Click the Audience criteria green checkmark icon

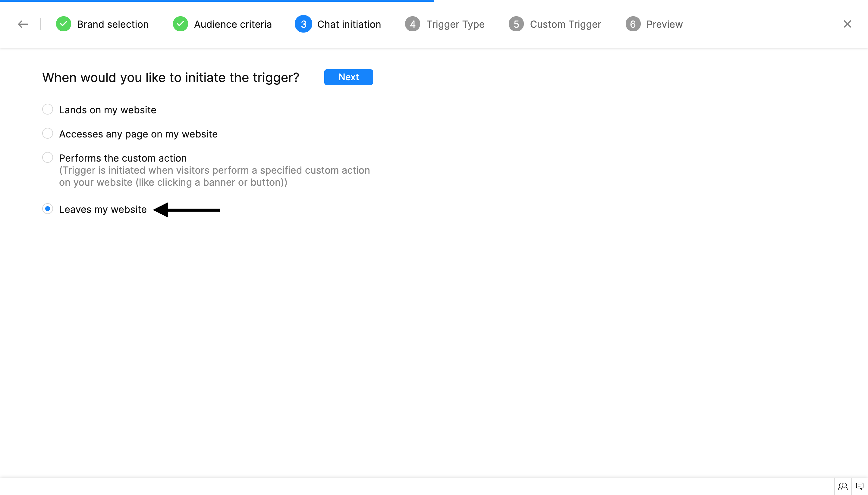coord(181,24)
